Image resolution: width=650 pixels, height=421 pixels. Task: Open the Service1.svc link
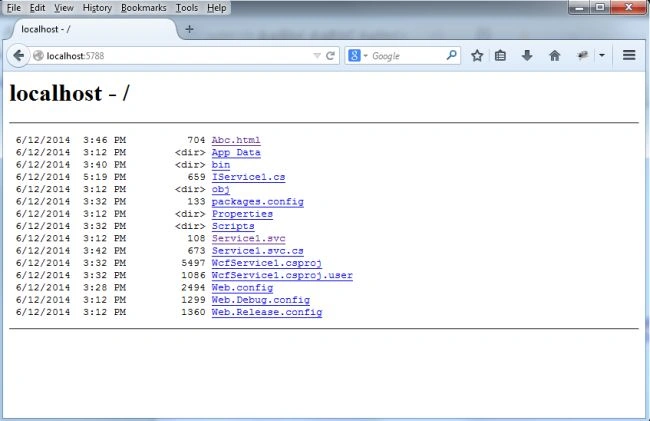248,238
